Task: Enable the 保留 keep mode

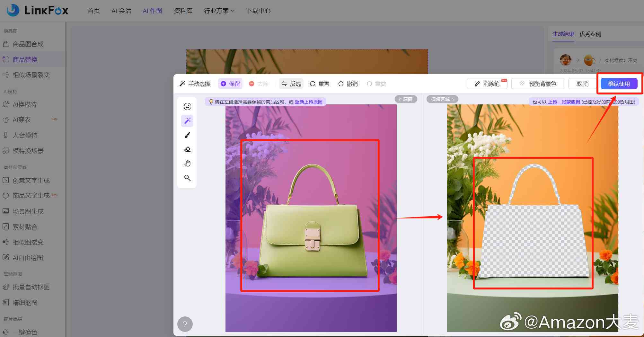Action: (x=230, y=84)
